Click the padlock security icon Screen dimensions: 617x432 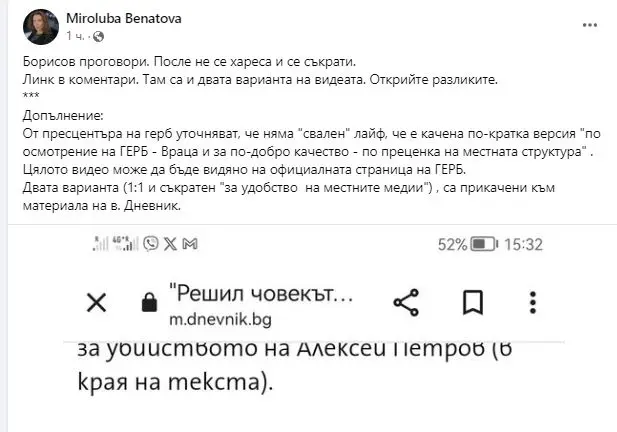point(149,303)
